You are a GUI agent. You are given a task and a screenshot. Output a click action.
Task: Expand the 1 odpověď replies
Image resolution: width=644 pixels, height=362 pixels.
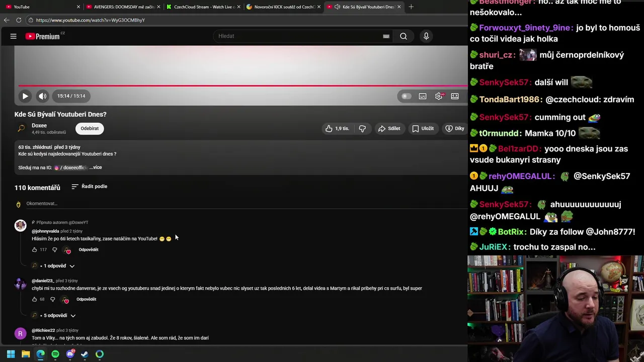(53, 266)
